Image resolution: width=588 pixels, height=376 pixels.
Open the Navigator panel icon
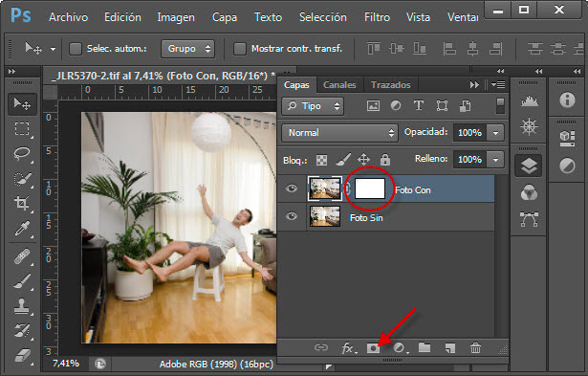tap(529, 126)
